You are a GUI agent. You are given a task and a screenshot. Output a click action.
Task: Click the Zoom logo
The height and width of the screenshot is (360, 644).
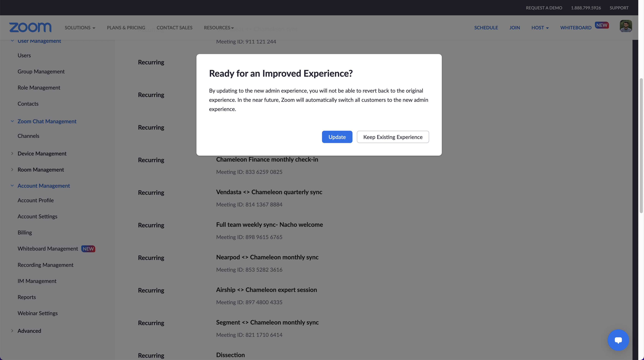(30, 27)
